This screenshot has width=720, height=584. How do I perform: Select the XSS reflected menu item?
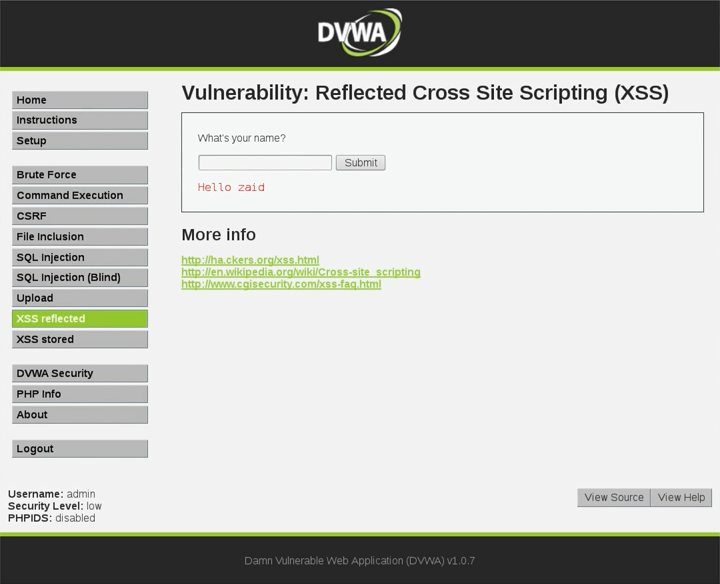point(80,319)
